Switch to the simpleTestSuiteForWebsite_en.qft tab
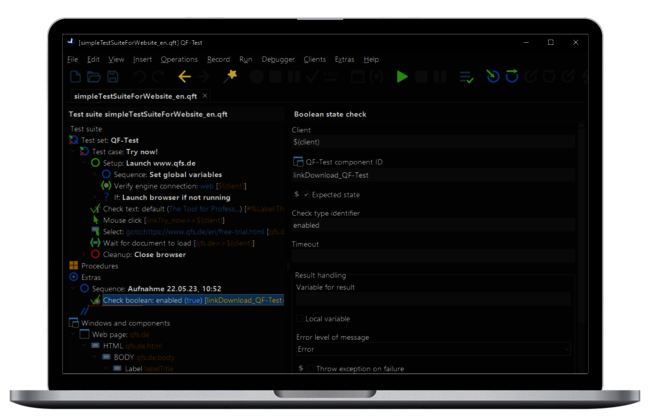The width and height of the screenshot is (650, 418). coord(136,96)
